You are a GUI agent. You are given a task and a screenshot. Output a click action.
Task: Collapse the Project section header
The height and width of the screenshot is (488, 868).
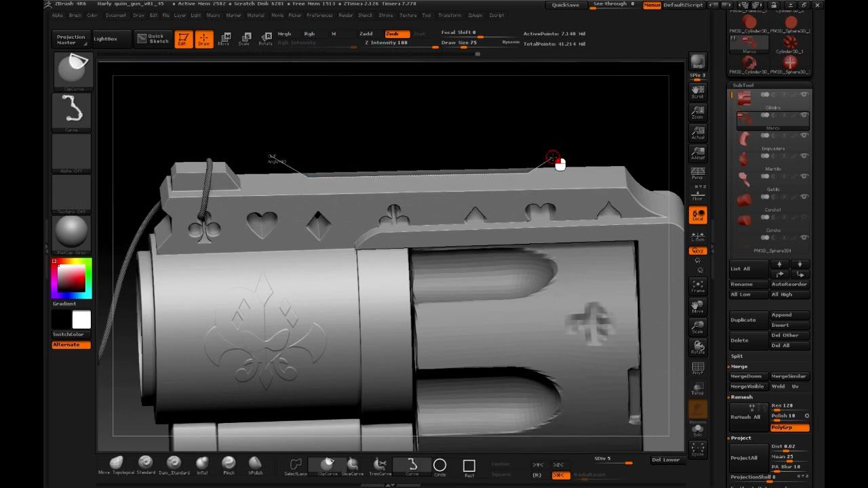point(741,439)
